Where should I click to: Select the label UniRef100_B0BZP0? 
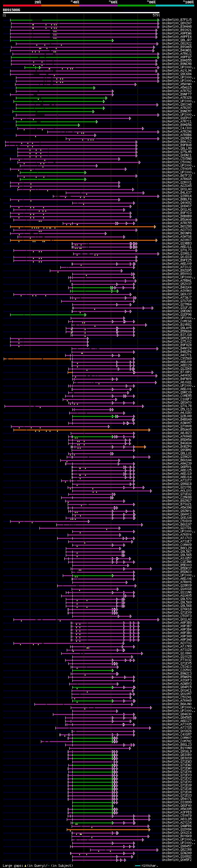177,447
